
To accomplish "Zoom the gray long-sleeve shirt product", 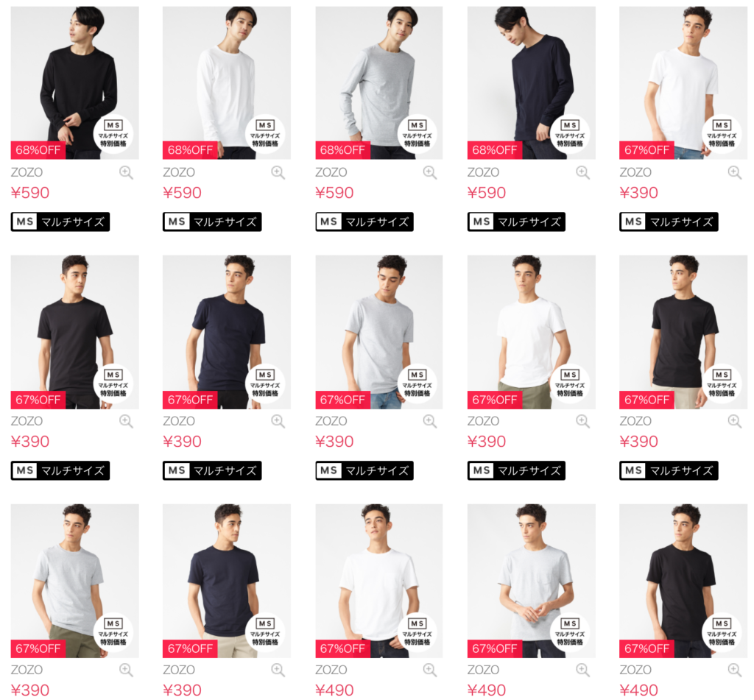I will 430,172.
